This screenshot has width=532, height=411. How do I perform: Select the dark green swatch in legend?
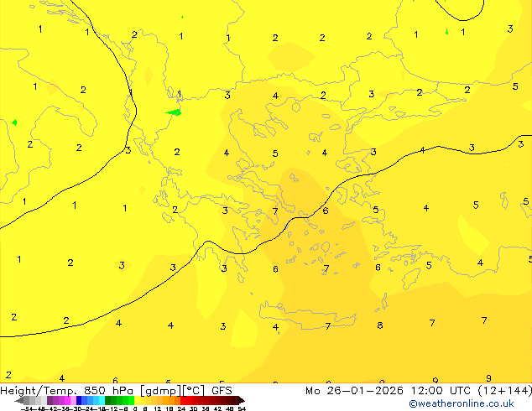[108, 400]
